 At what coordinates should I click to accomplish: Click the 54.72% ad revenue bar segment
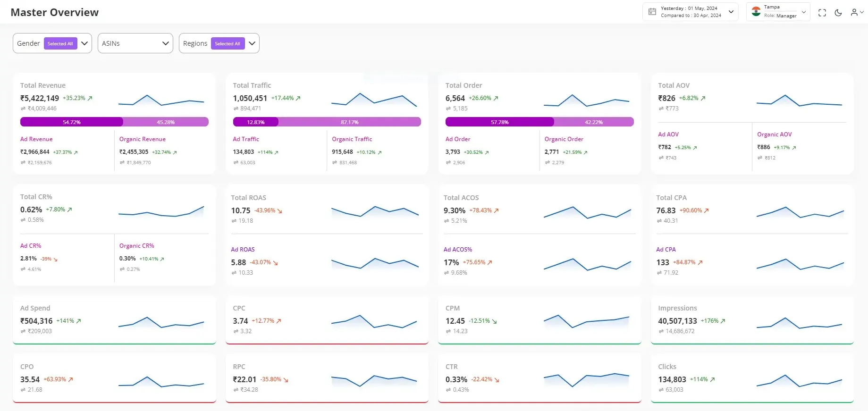point(72,122)
